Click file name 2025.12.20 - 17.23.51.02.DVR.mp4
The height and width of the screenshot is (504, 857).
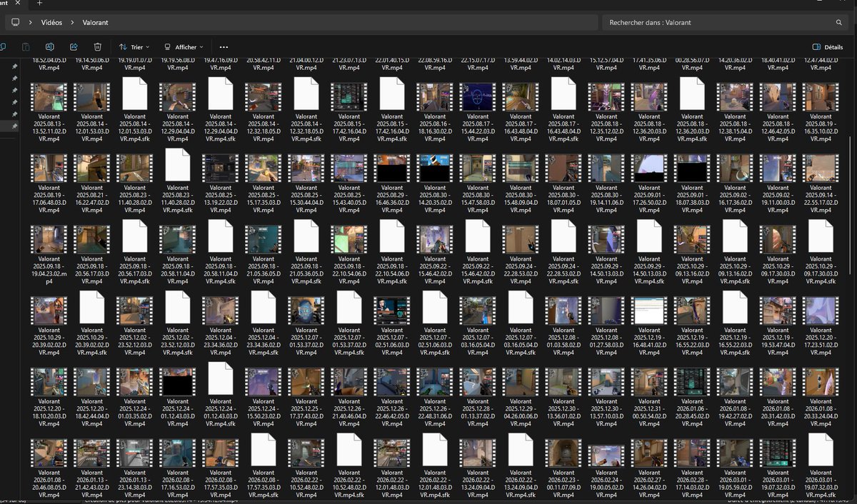click(821, 341)
